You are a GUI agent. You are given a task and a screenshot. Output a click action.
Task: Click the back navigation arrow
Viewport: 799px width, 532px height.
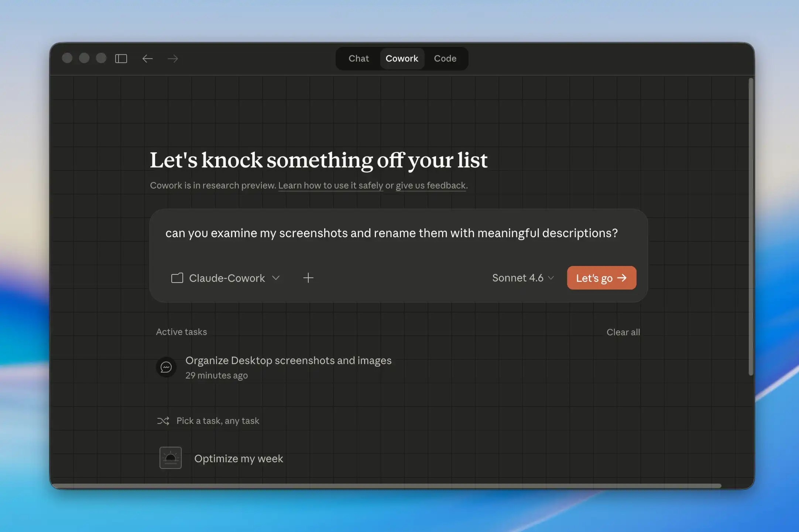(x=147, y=58)
